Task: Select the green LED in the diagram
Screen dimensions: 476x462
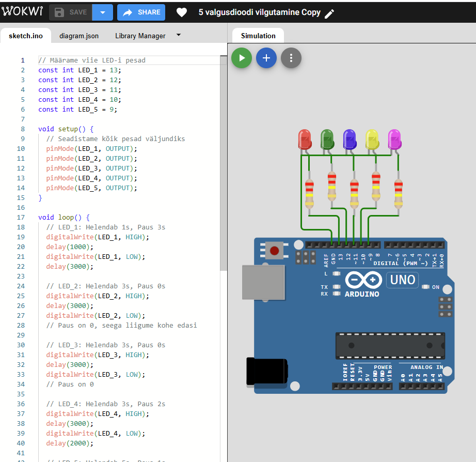Action: pos(327,140)
